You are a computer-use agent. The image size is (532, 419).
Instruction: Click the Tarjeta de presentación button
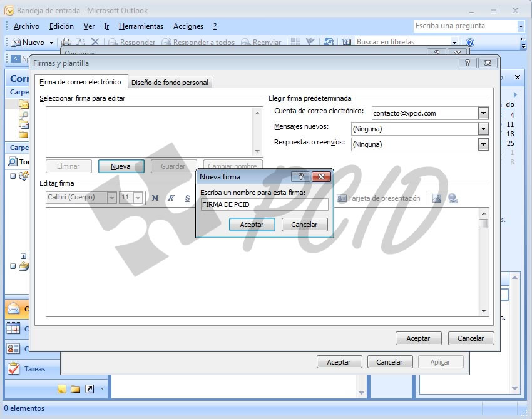(x=379, y=198)
